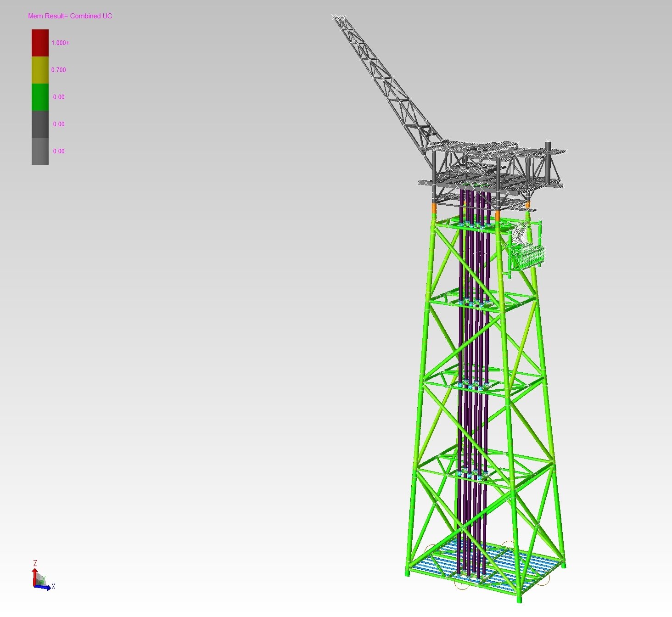Click the Z axis label of triad
Image resolution: width=672 pixels, height=617 pixels.
point(35,563)
